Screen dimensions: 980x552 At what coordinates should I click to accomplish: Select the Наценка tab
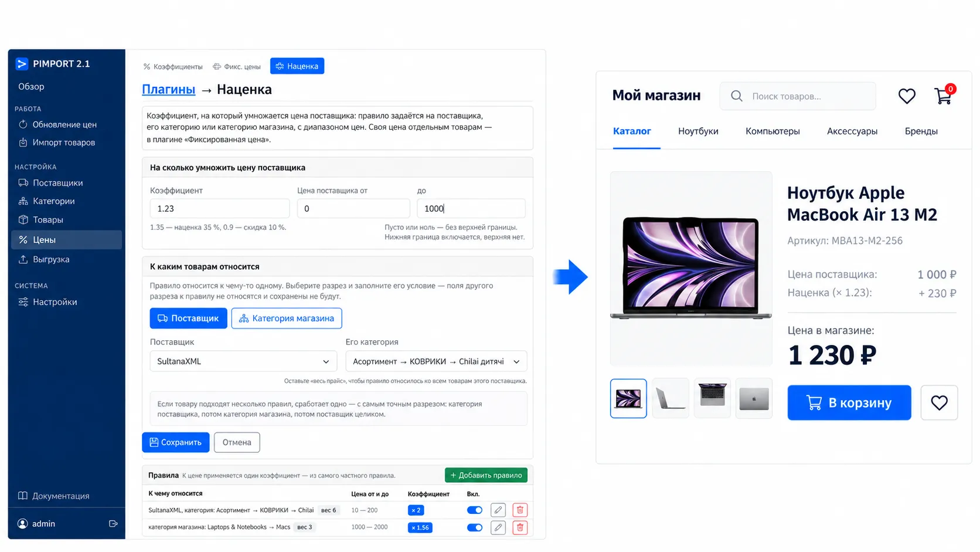(x=297, y=66)
